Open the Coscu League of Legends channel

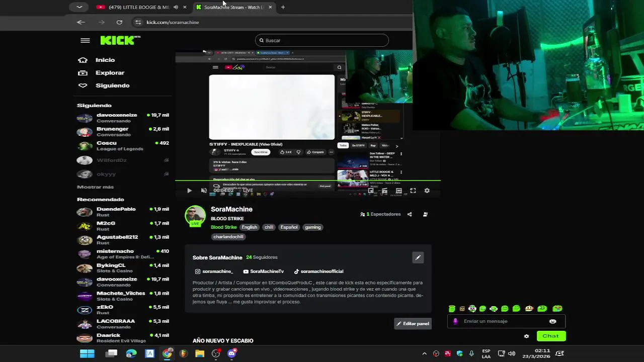pyautogui.click(x=123, y=146)
